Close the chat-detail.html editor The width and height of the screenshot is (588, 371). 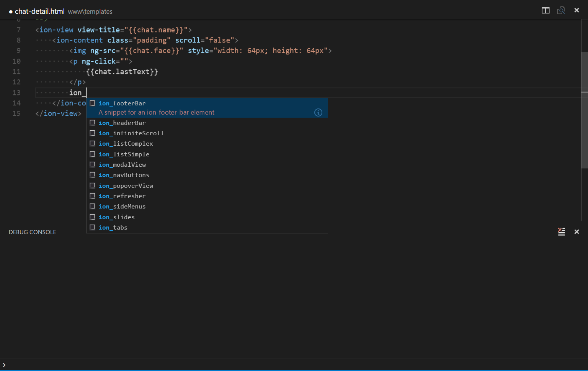(577, 10)
